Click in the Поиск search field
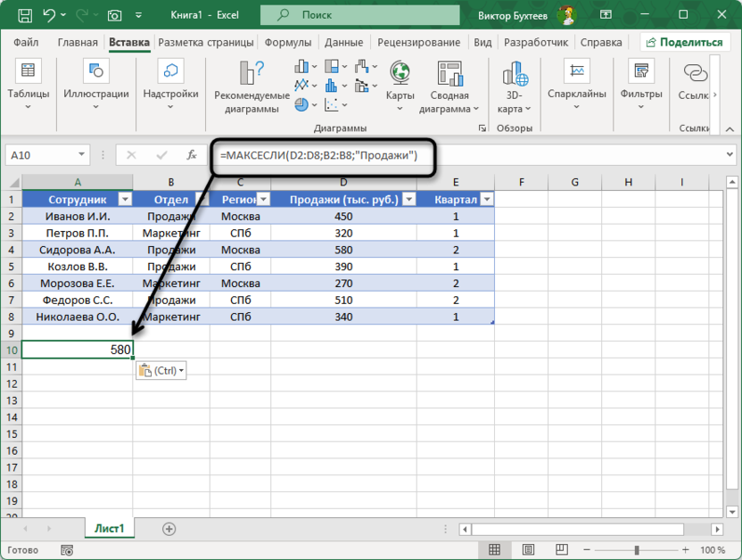 click(357, 15)
